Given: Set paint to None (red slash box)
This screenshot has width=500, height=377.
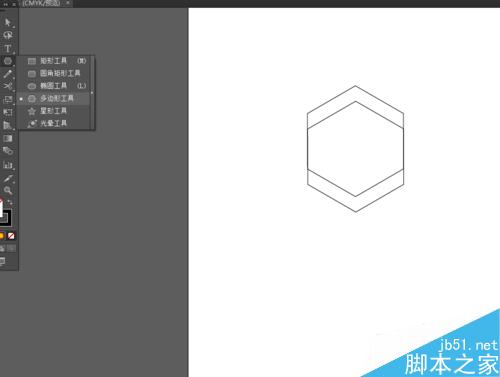Looking at the screenshot, I should click(x=11, y=236).
